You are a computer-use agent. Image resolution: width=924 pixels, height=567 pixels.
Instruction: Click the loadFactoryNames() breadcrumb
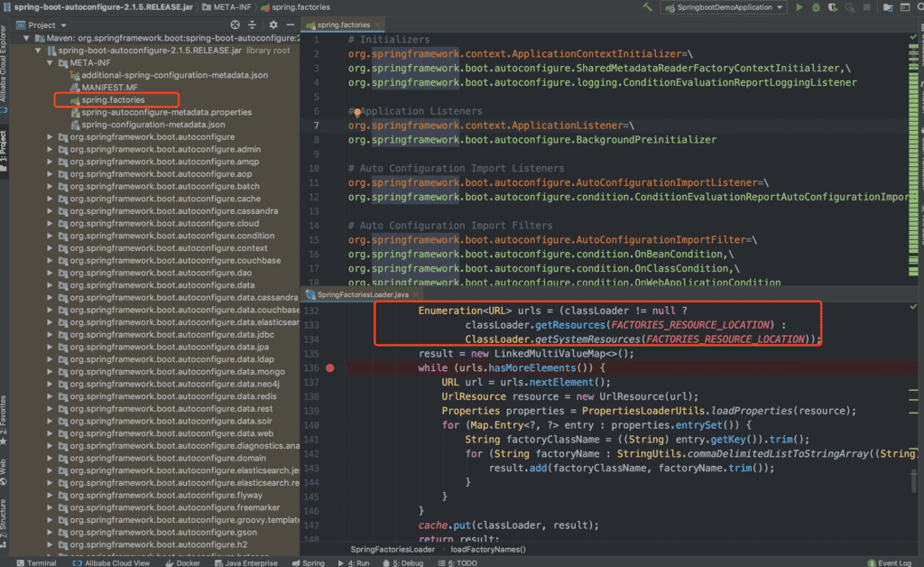[x=488, y=549]
